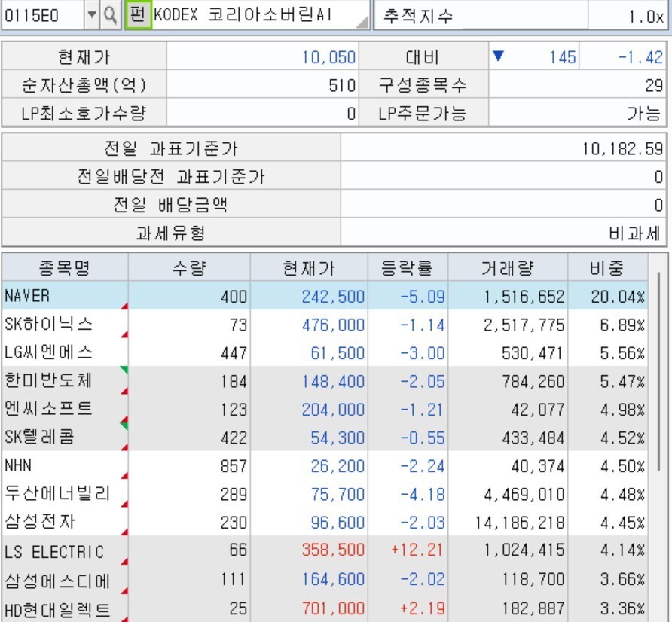Select HD현대일렉트 stock name in list

57,608
